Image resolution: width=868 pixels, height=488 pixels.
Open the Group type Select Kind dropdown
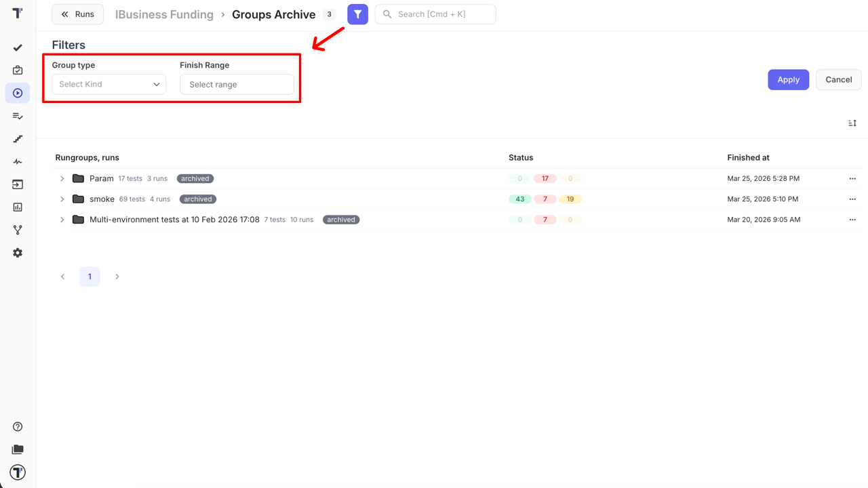click(x=108, y=85)
